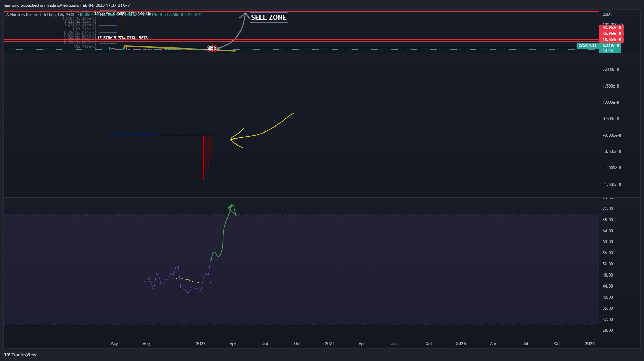
Task: Click the 68.00 RSI scale value
Action: [607, 220]
